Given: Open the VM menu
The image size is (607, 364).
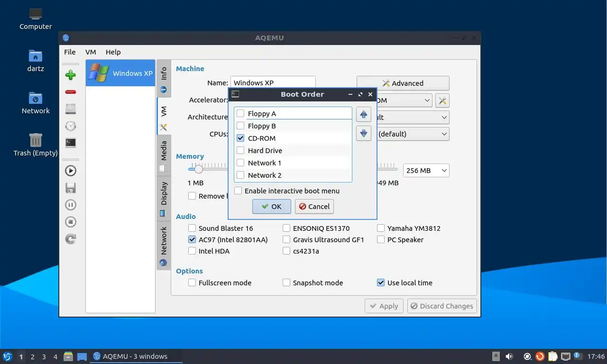Looking at the screenshot, I should [x=91, y=52].
